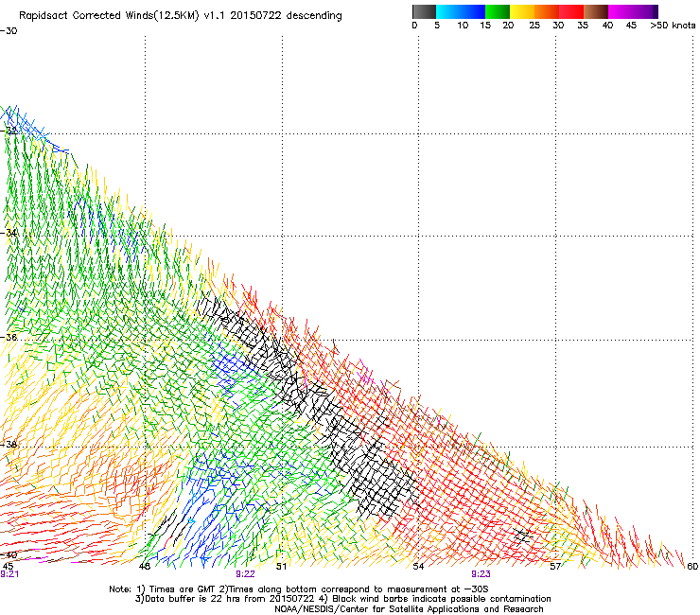Click the '54' longitude label on bottom axis
Viewport: 700px width, 615px height.
pyautogui.click(x=418, y=567)
